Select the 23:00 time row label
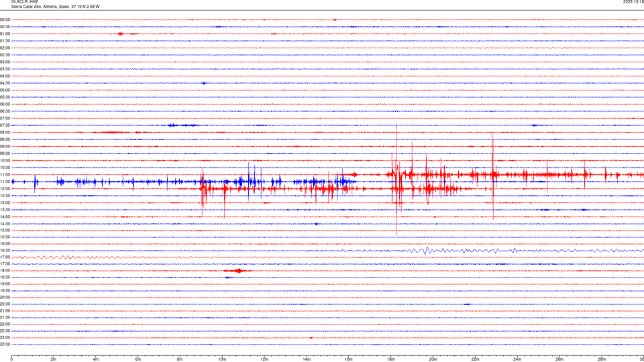The image size is (644, 362). tap(5, 337)
